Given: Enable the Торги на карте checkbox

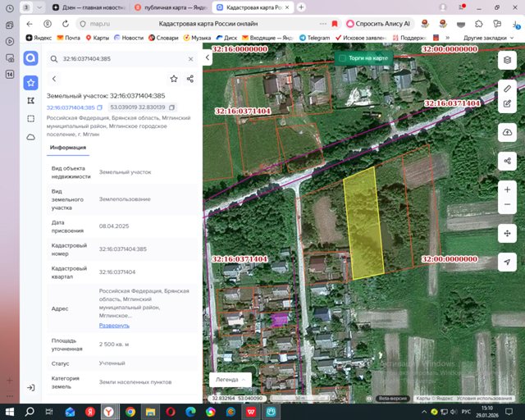Looking at the screenshot, I should (x=342, y=58).
